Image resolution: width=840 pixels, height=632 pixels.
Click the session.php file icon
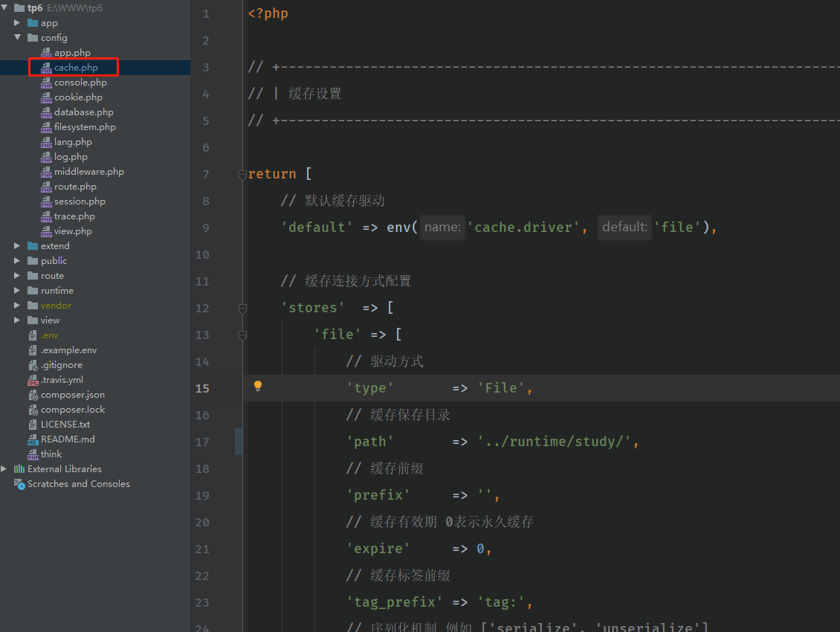point(47,201)
